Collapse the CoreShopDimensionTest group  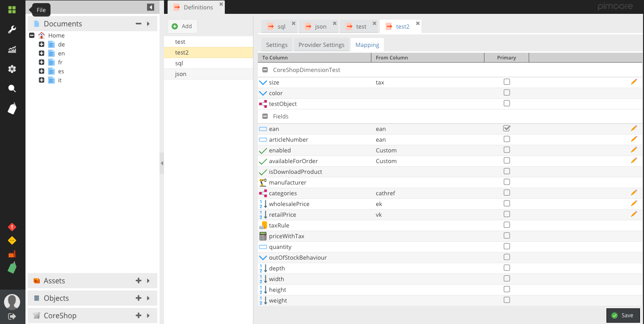point(265,70)
